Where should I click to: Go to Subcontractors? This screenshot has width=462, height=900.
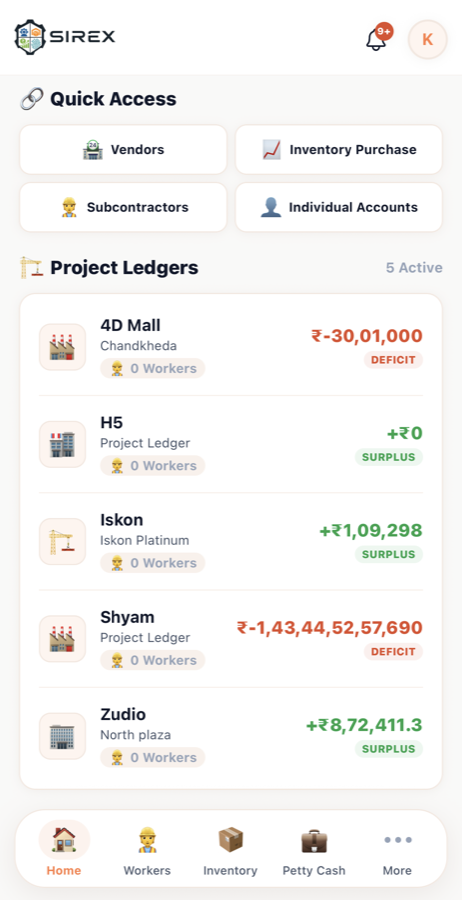tap(123, 207)
